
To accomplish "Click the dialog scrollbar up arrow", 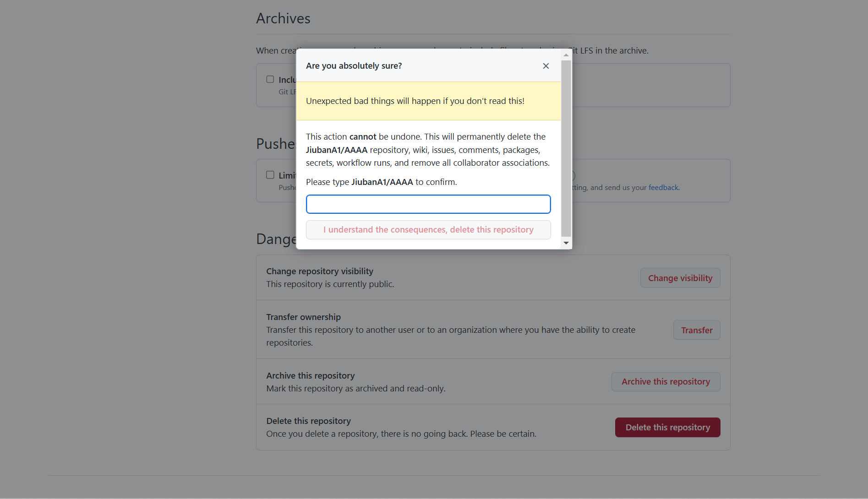I will pyautogui.click(x=566, y=55).
